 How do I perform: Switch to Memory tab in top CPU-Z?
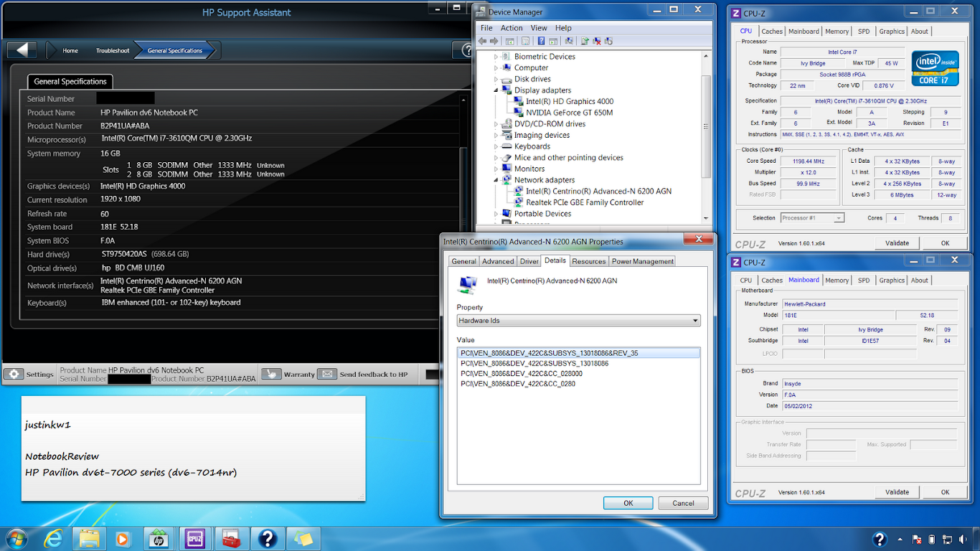837,32
